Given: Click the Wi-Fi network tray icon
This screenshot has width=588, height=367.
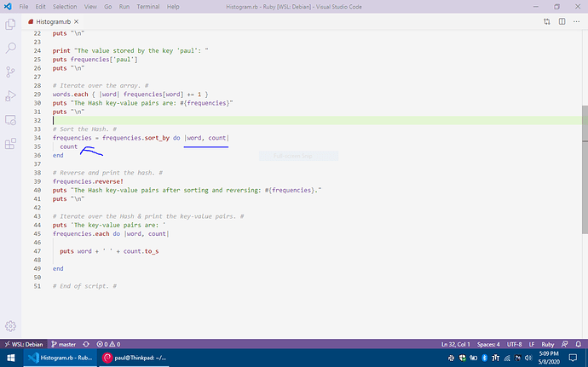Looking at the screenshot, I should pyautogui.click(x=507, y=358).
